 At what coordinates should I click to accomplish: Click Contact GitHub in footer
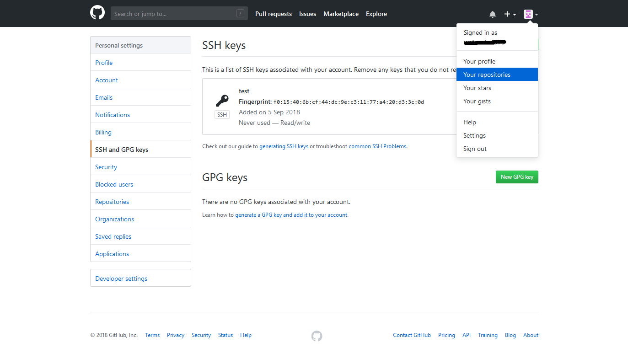pos(412,335)
